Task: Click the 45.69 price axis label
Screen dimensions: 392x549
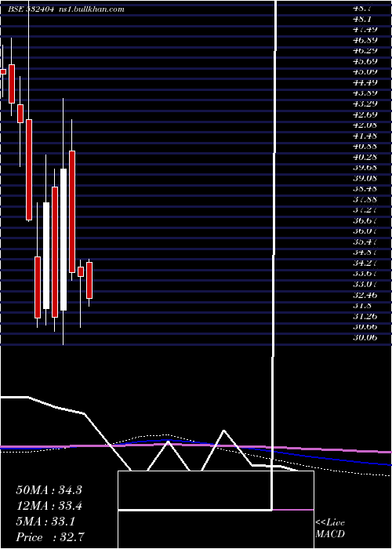Action: pyautogui.click(x=365, y=61)
